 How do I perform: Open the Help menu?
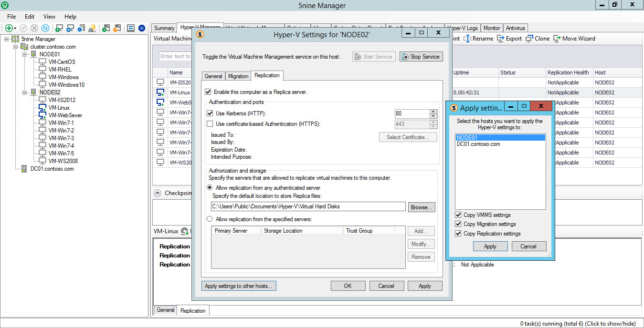click(x=70, y=16)
